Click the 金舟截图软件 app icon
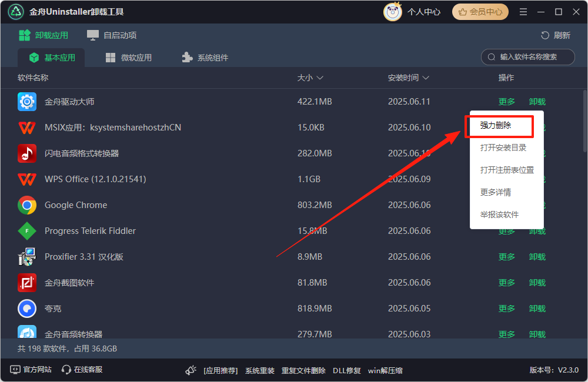The height and width of the screenshot is (382, 588). pos(27,283)
